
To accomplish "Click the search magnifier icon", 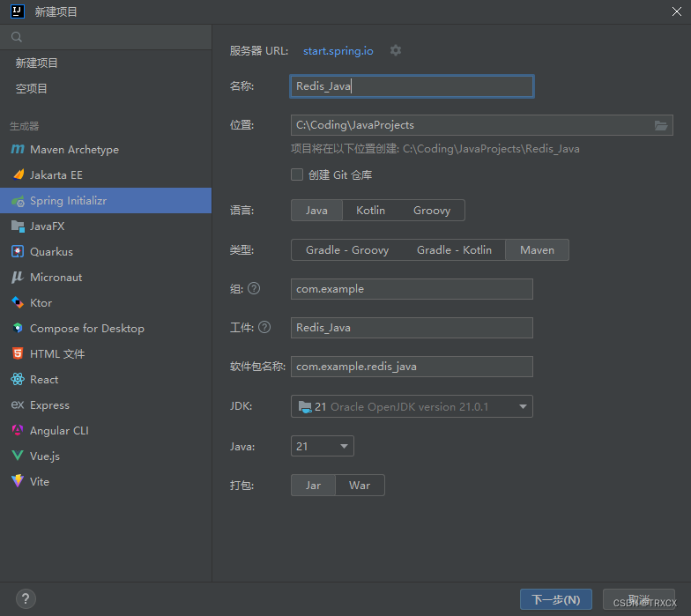I will click(17, 37).
